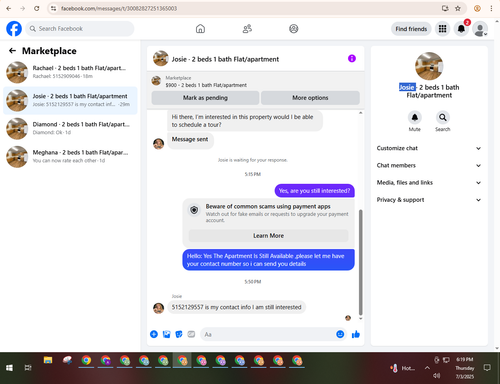The image size is (500, 384).
Task: Bookmark this page with the star icon
Action: tap(458, 8)
